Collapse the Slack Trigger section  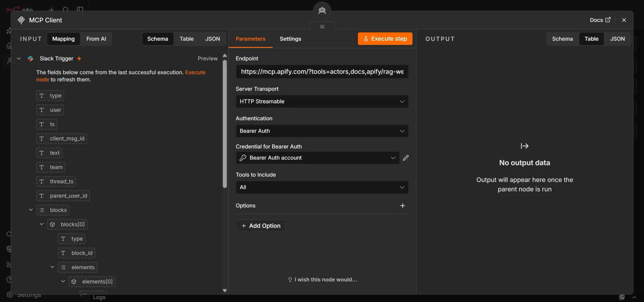tap(19, 59)
